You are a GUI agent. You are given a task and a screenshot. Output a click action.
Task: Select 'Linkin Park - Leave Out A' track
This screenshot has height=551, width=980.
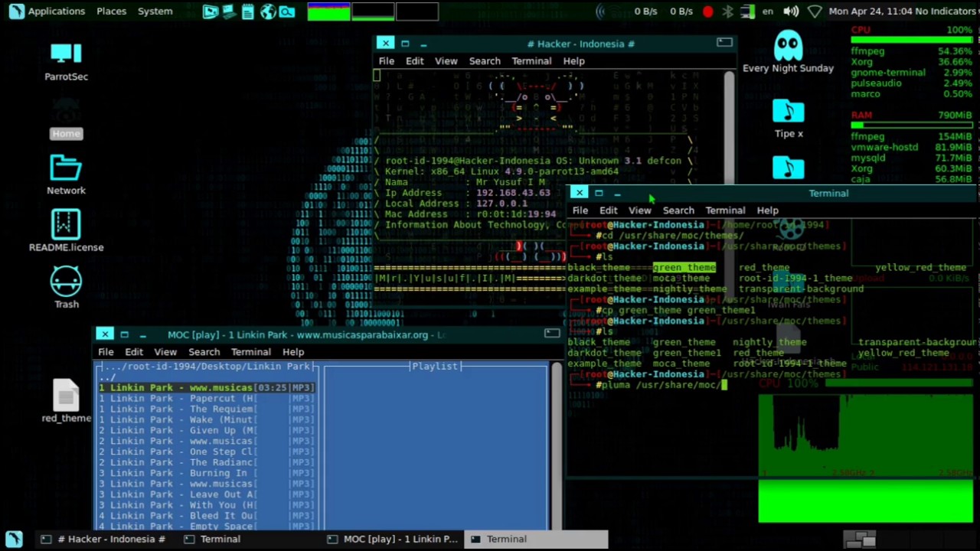pyautogui.click(x=206, y=495)
